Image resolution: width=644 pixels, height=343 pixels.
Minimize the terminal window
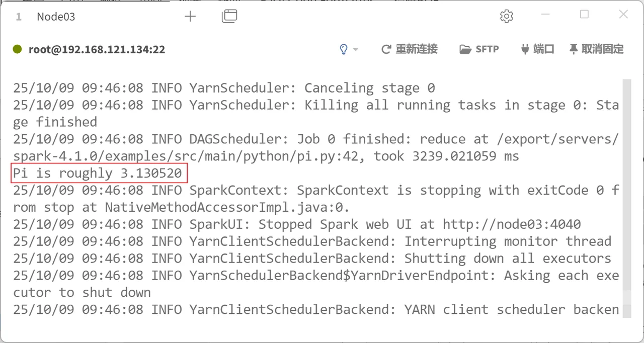tap(546, 15)
